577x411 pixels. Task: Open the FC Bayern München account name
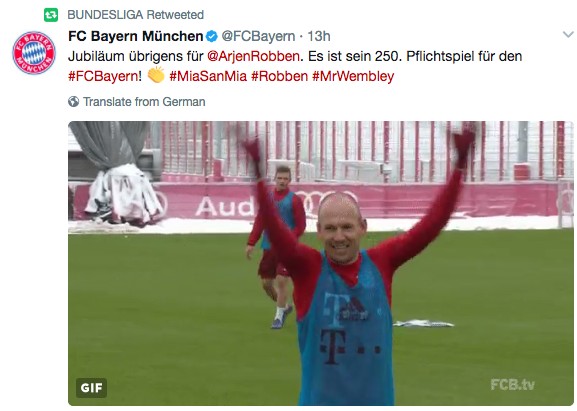coord(136,36)
